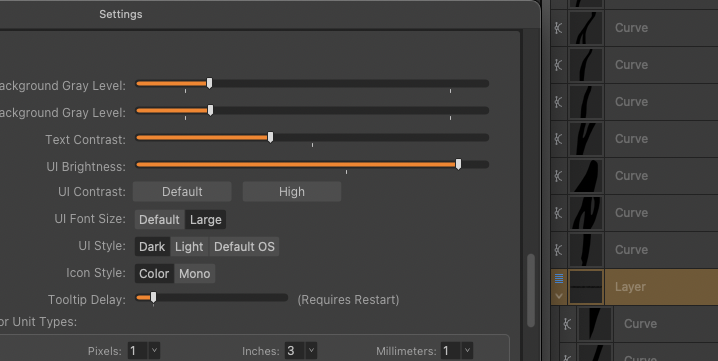The height and width of the screenshot is (361, 718).
Task: Set UI Font Size to Large
Action: (206, 219)
